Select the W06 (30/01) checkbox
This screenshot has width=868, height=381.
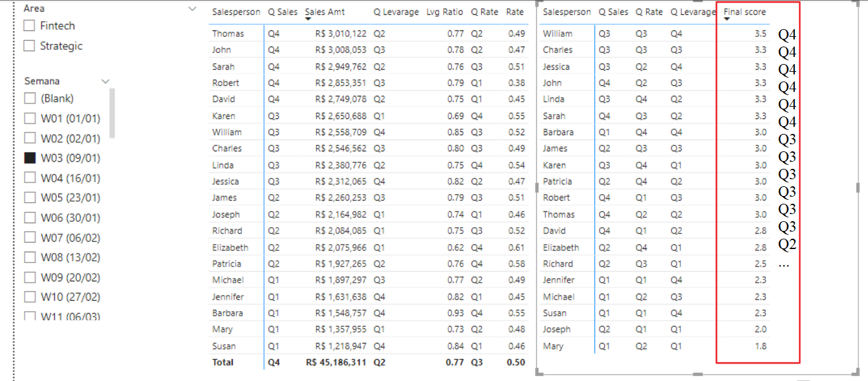pos(30,218)
